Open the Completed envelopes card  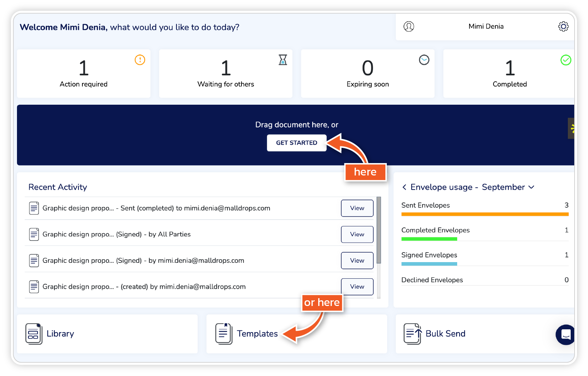click(x=509, y=74)
